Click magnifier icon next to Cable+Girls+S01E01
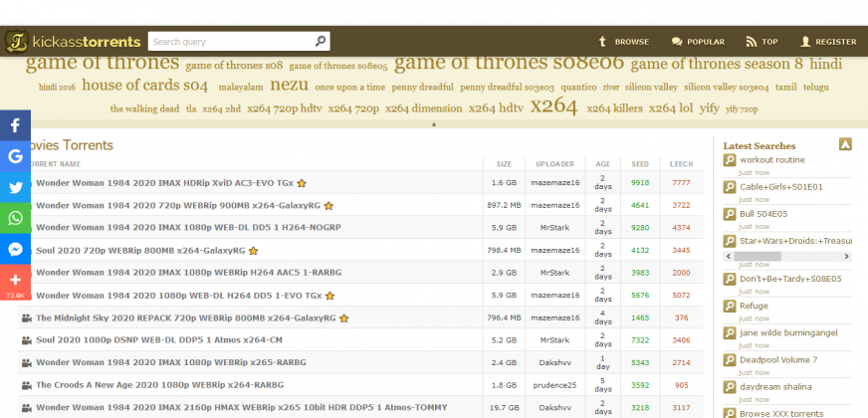 click(x=730, y=187)
